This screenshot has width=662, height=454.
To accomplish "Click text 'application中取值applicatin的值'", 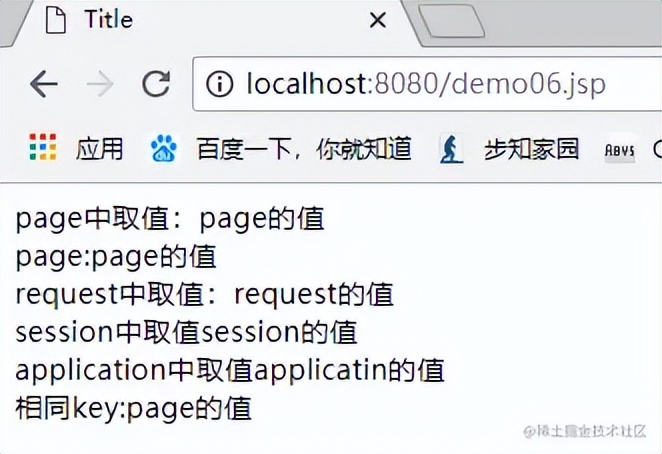I will coord(230,370).
